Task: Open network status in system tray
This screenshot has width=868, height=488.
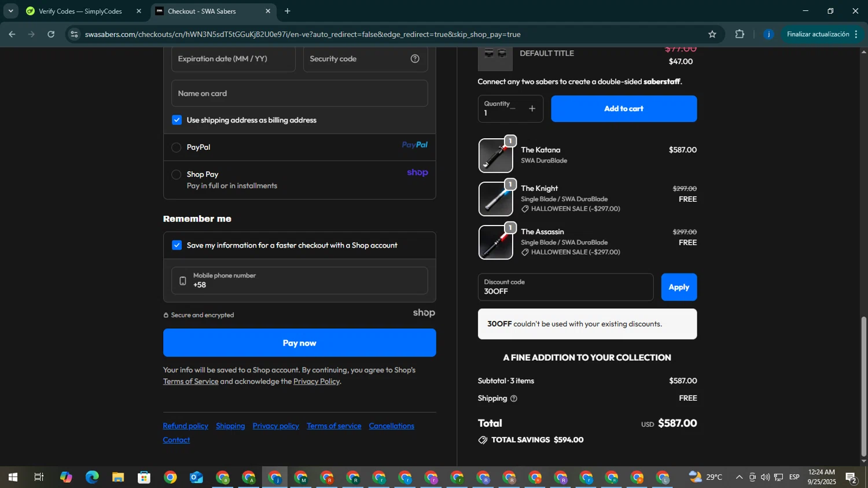Action: click(x=778, y=477)
